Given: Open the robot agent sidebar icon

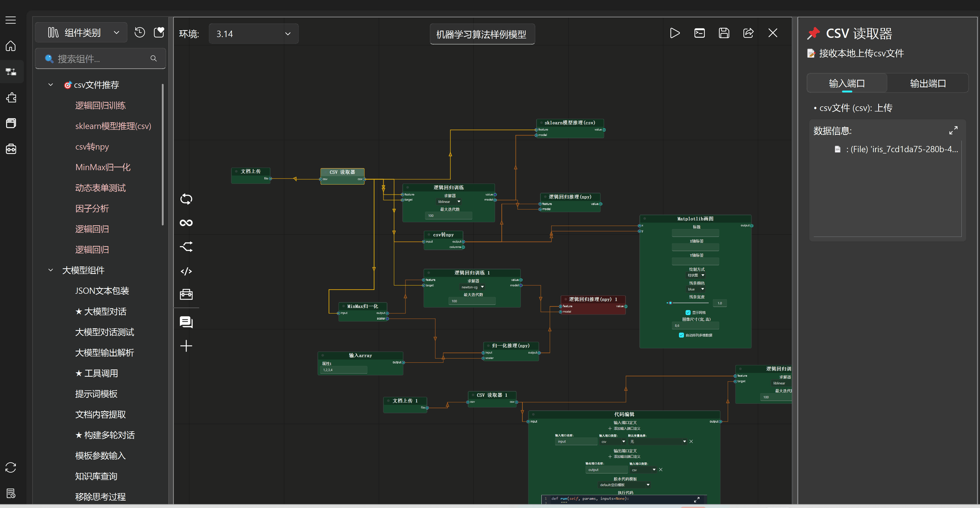Looking at the screenshot, I should click(x=11, y=149).
